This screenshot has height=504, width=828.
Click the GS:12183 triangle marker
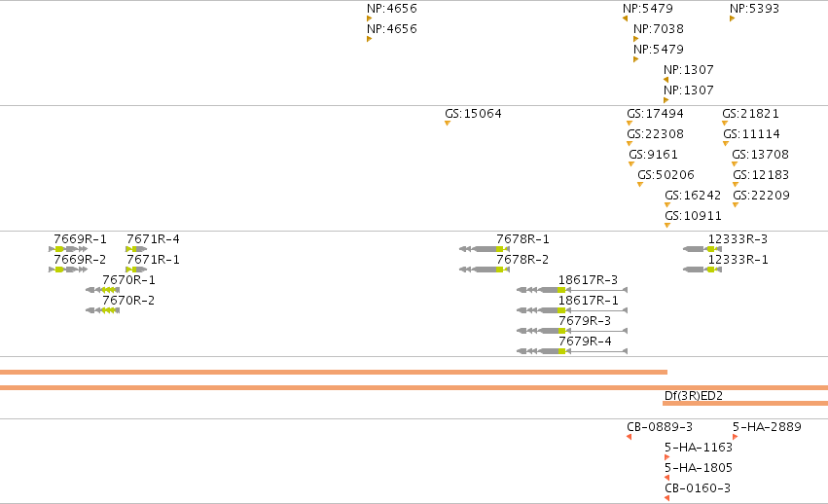736,185
